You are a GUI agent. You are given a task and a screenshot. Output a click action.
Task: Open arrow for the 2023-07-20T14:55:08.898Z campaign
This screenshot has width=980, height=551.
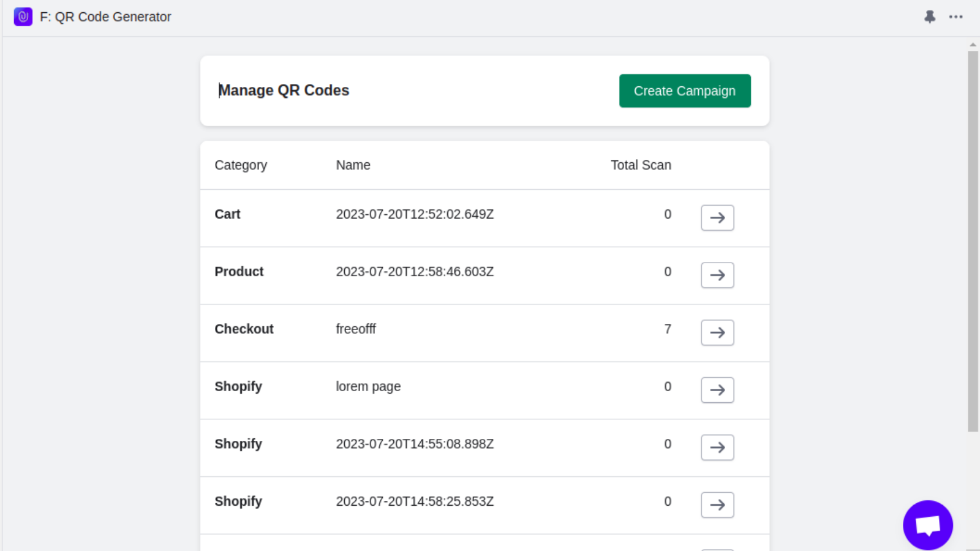point(717,447)
